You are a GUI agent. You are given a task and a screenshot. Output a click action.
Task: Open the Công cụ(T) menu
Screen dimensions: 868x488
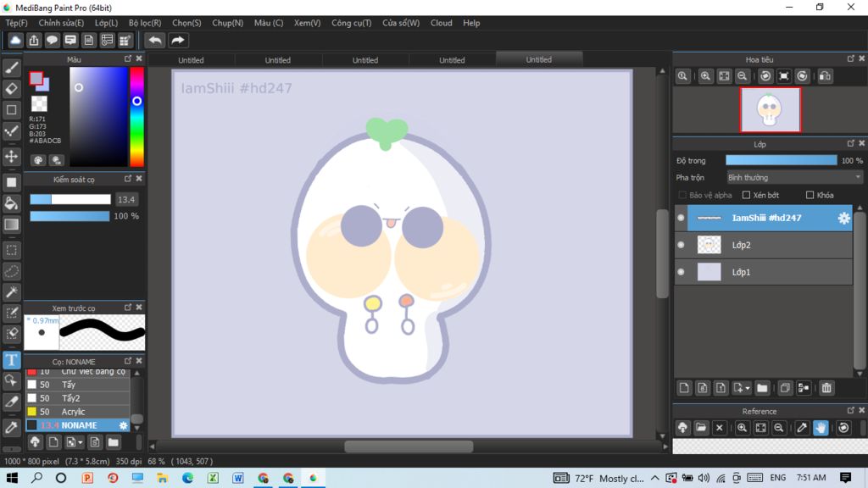point(352,23)
